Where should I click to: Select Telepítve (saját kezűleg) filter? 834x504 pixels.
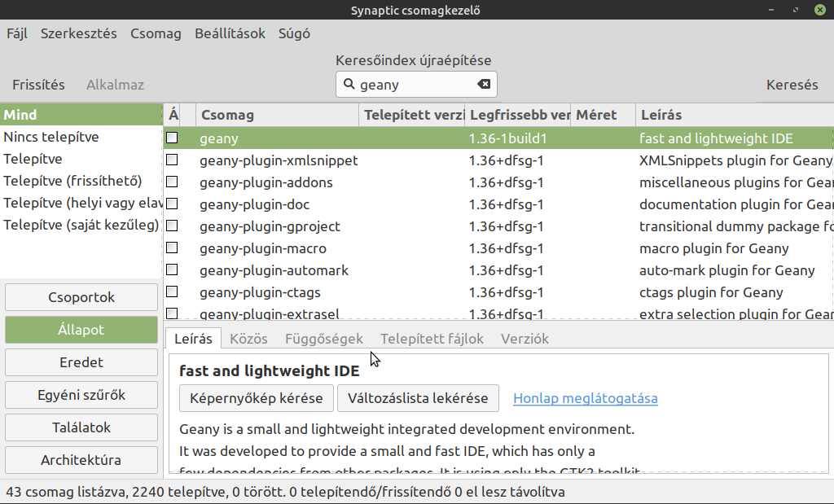pos(81,225)
